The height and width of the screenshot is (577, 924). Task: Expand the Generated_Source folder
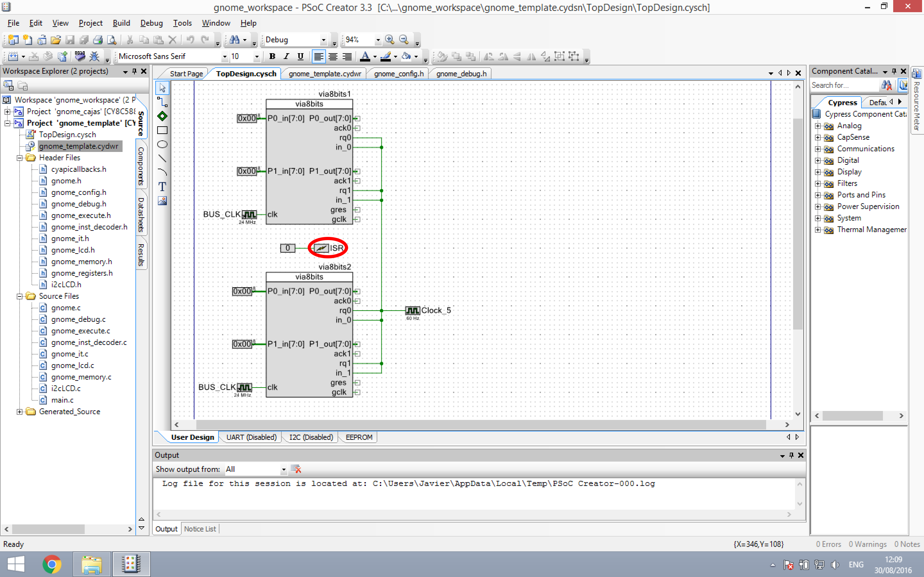[20, 411]
